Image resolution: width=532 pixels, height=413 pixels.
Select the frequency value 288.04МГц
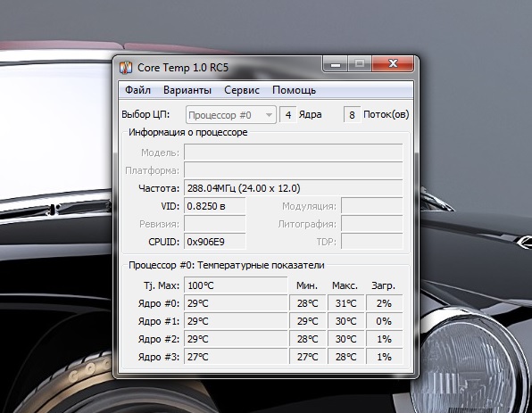click(x=294, y=188)
